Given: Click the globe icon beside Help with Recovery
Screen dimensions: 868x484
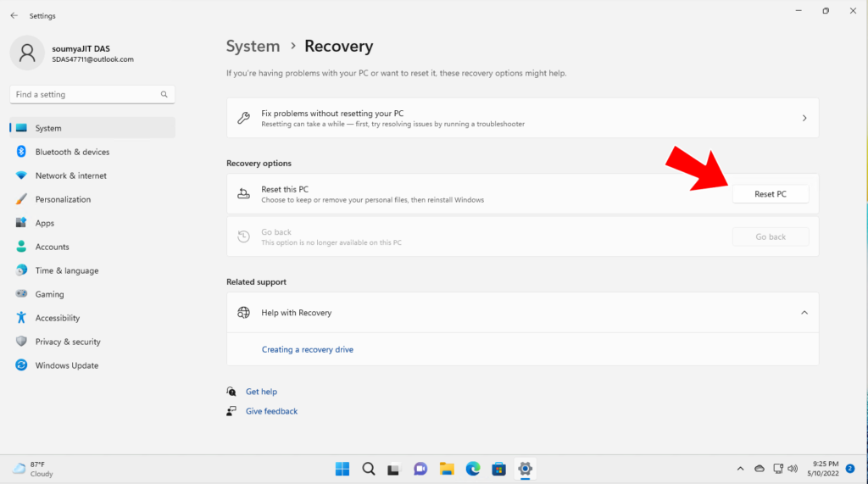Looking at the screenshot, I should 243,312.
